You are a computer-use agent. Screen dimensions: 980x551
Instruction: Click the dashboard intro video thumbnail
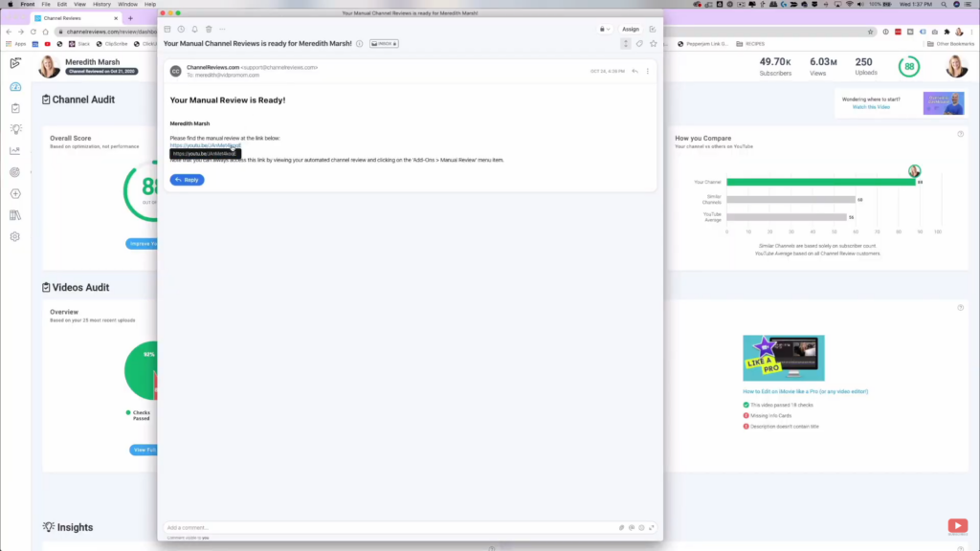[944, 103]
